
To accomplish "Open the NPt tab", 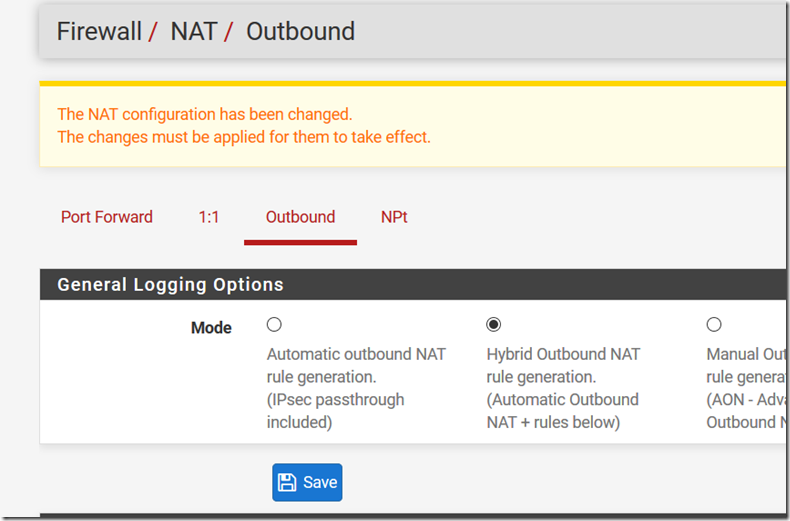I will 394,217.
